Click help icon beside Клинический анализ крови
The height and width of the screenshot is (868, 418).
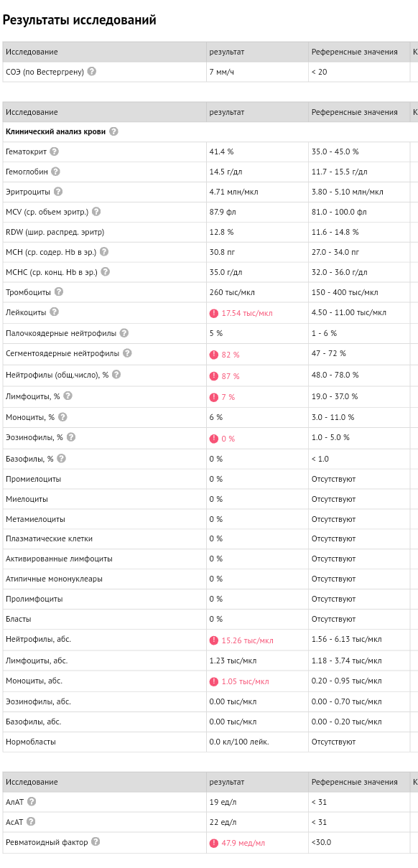(x=113, y=132)
